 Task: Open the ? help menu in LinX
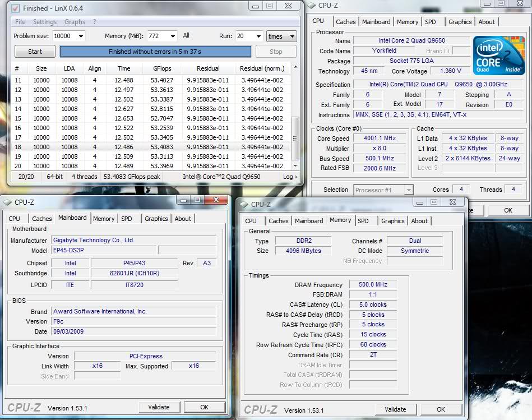click(94, 22)
